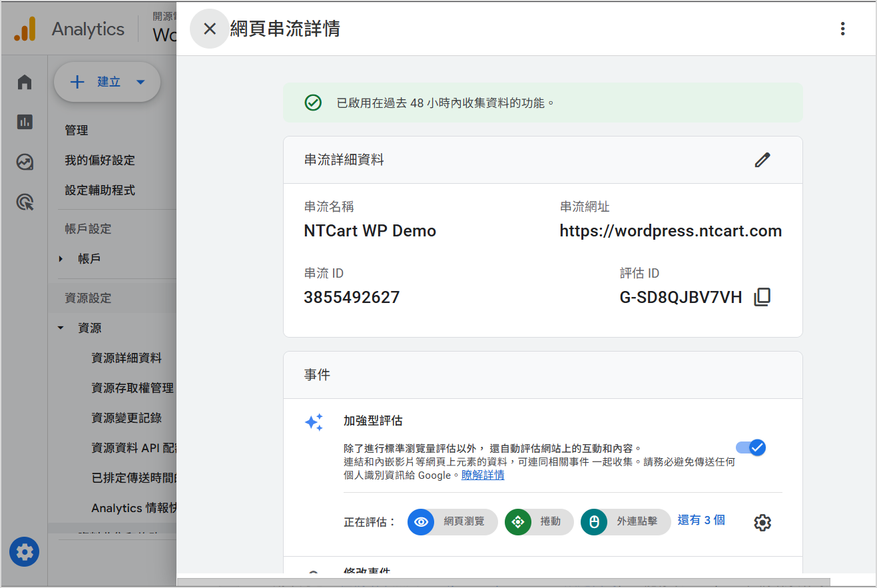Open Reports bar chart sidebar icon

pos(25,122)
